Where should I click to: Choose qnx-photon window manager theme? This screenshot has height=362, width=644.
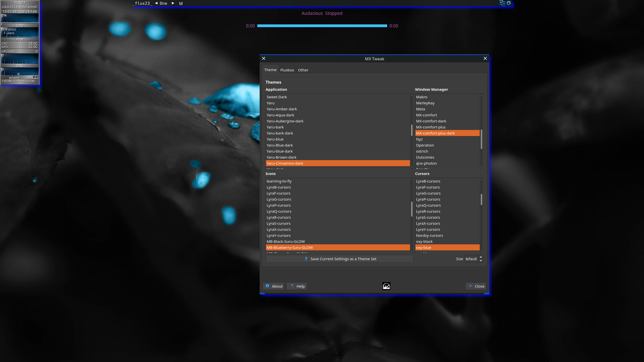447,163
